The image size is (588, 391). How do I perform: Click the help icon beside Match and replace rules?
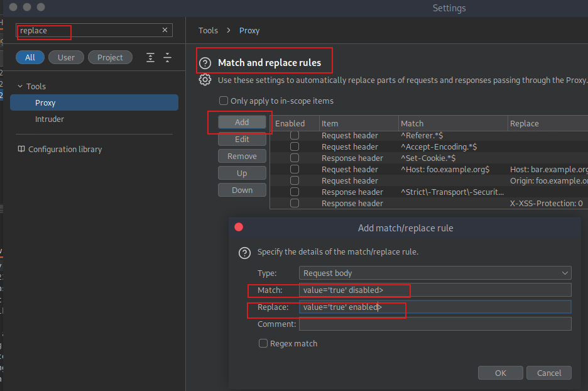click(205, 63)
